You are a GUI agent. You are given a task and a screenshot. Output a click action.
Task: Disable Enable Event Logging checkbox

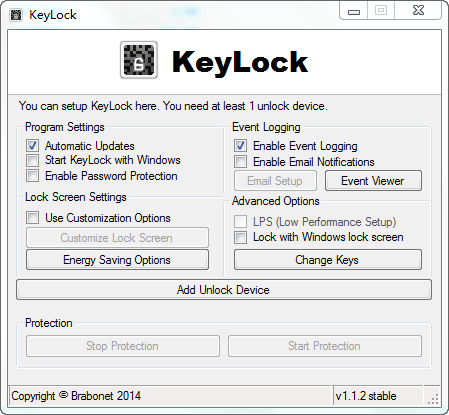[x=240, y=146]
